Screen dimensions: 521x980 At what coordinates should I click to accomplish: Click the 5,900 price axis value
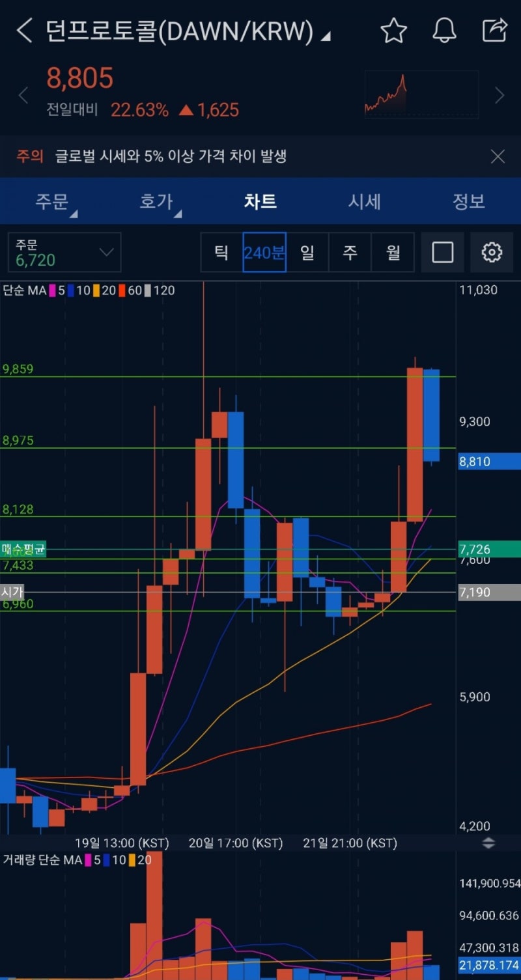click(x=475, y=697)
